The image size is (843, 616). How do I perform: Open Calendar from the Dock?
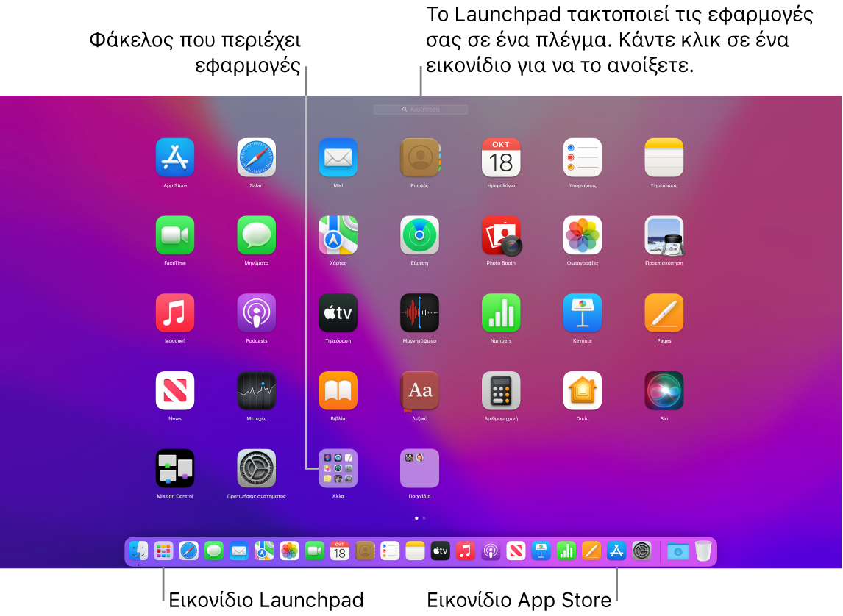(340, 551)
